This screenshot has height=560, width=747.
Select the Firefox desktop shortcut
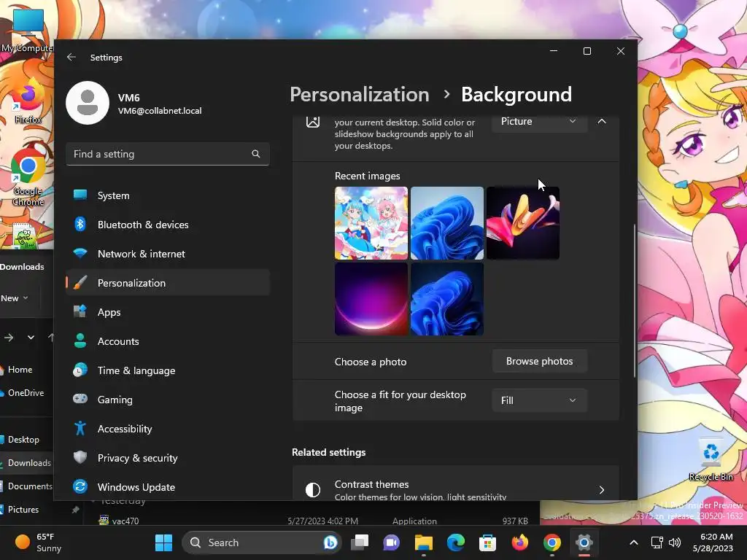coord(28,102)
